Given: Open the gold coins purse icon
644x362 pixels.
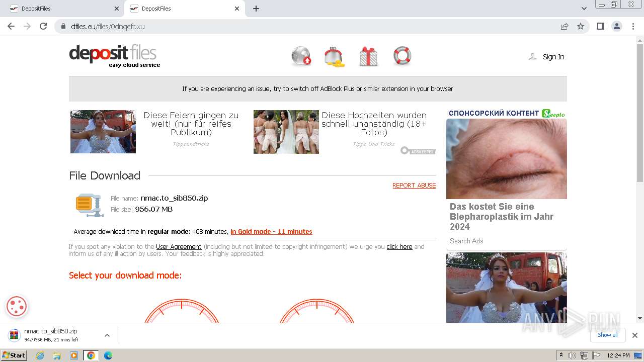Looking at the screenshot, I should click(x=334, y=57).
